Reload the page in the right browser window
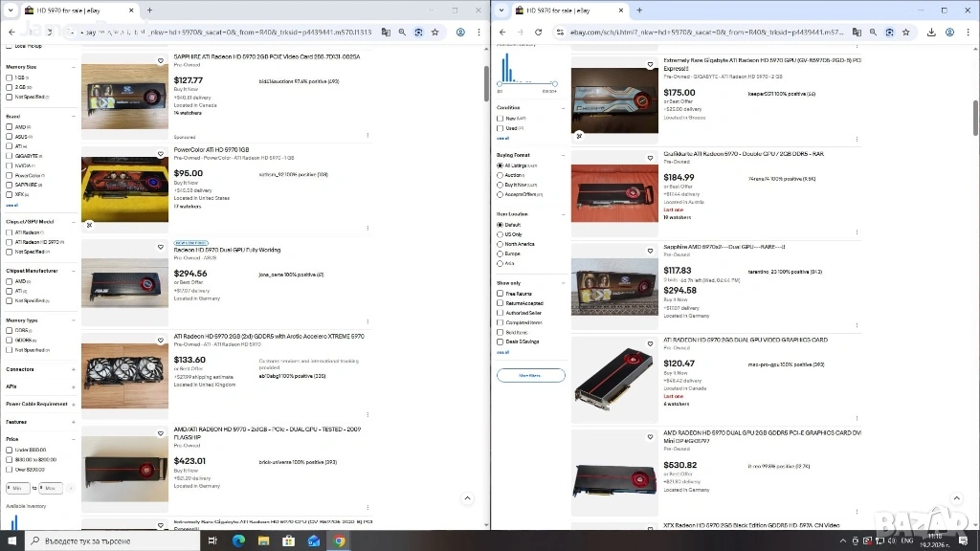Screen dimensions: 980x551 click(x=538, y=32)
